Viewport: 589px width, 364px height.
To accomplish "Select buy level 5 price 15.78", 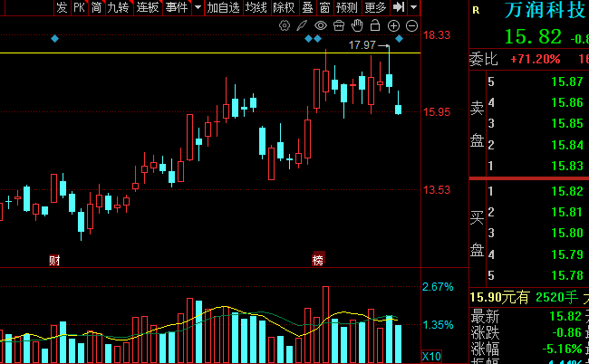I will point(567,275).
